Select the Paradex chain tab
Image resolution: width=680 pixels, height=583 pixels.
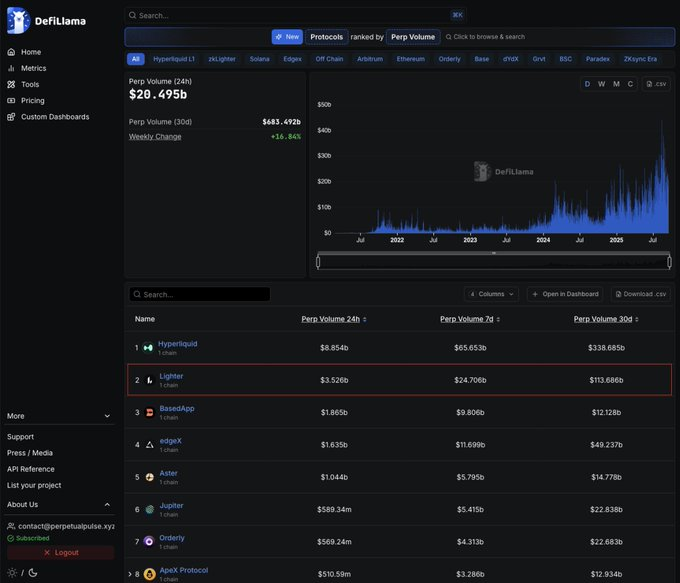pyautogui.click(x=598, y=59)
